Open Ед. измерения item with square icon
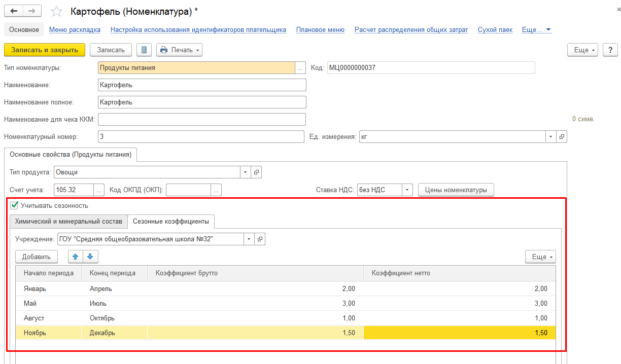Screen dimensions: 621x364 click(x=561, y=137)
